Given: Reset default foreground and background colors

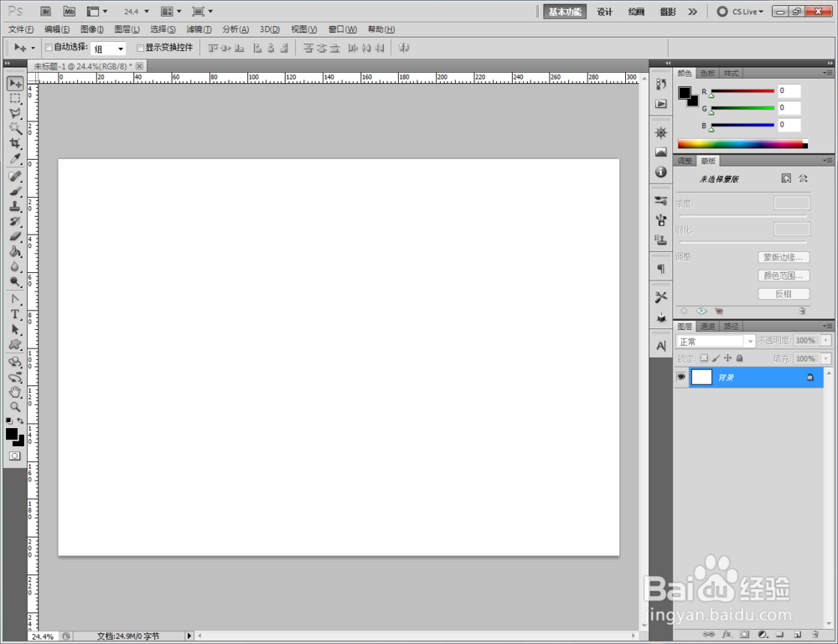Looking at the screenshot, I should [9, 420].
